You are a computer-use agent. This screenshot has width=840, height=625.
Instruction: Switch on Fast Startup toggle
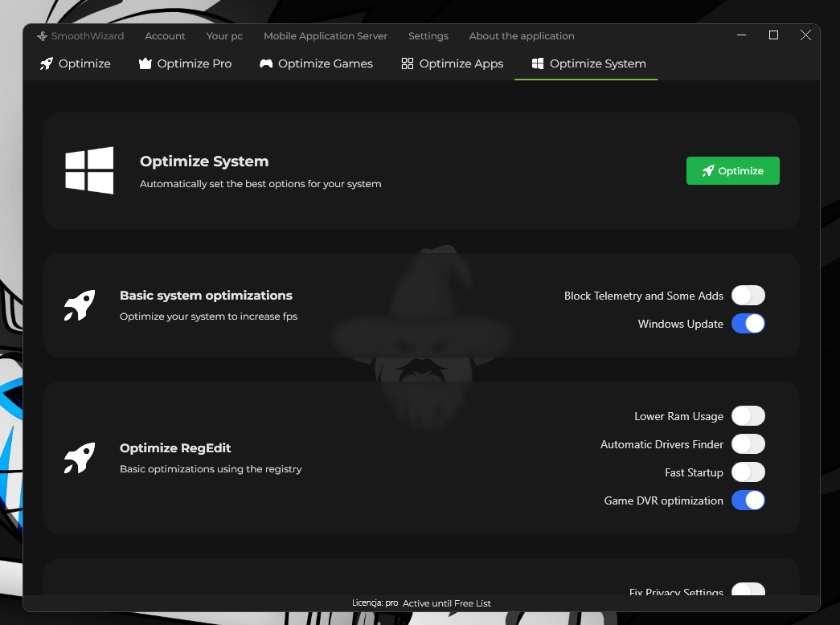point(748,472)
